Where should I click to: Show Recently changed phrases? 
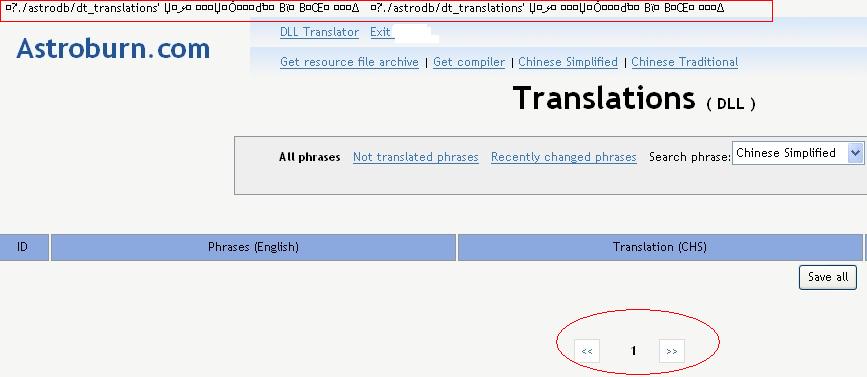coord(563,157)
